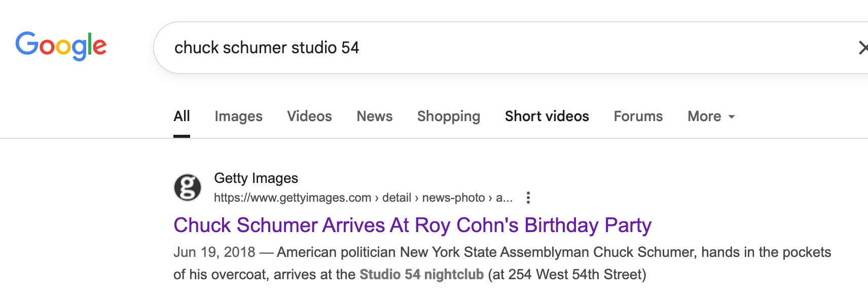Switch to the Videos tab
The image size is (868, 301).
click(309, 117)
